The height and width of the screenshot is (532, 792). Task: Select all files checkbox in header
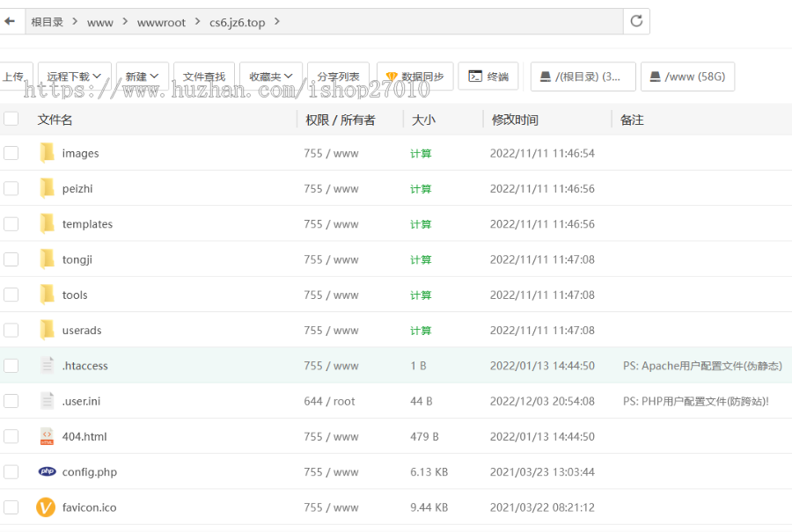tap(11, 119)
